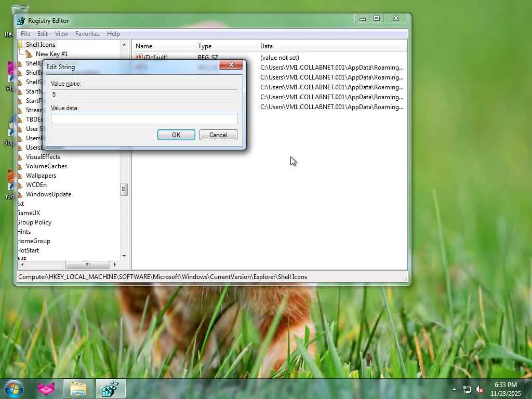Click the tree pane scroll up arrow
The height and width of the screenshot is (399, 532).
pyautogui.click(x=124, y=45)
